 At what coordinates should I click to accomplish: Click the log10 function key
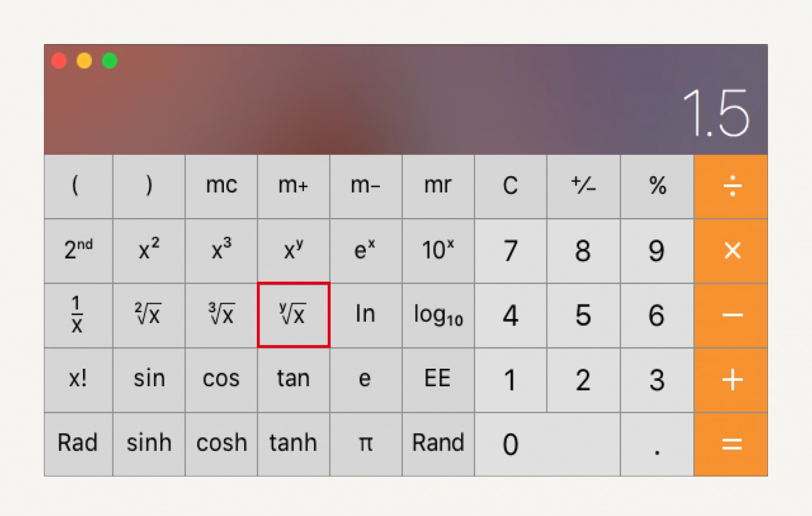click(x=438, y=315)
